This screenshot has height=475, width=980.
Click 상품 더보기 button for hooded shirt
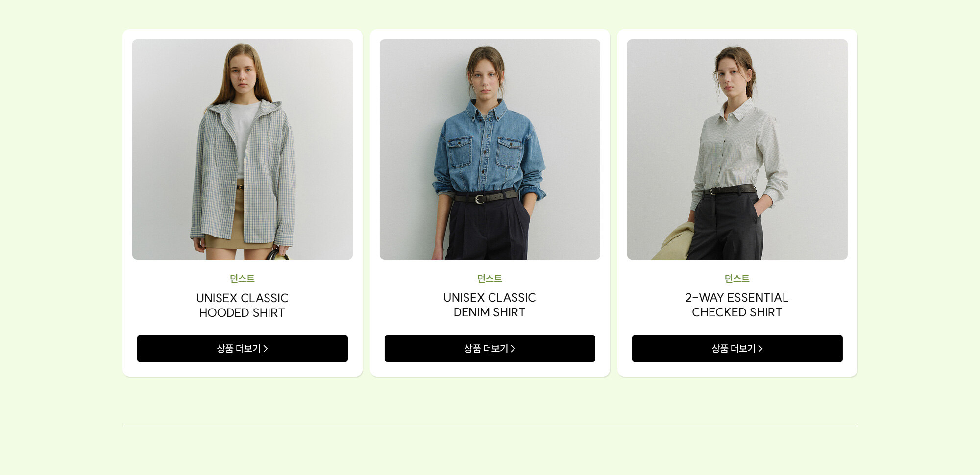point(243,349)
